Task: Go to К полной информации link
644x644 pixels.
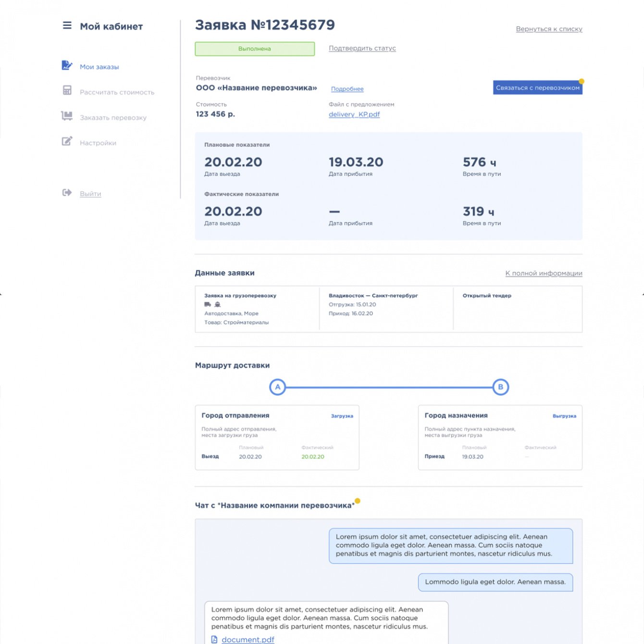Action: [x=544, y=273]
